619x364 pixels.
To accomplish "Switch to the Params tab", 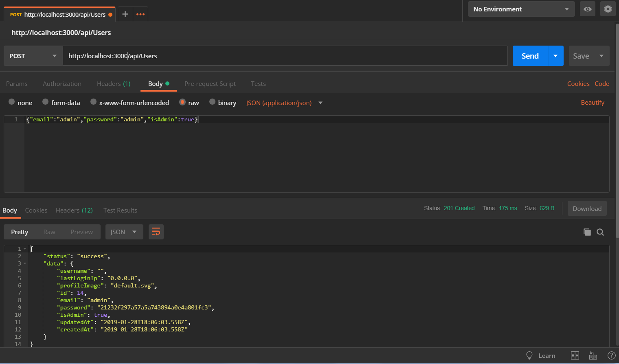I will (x=17, y=83).
